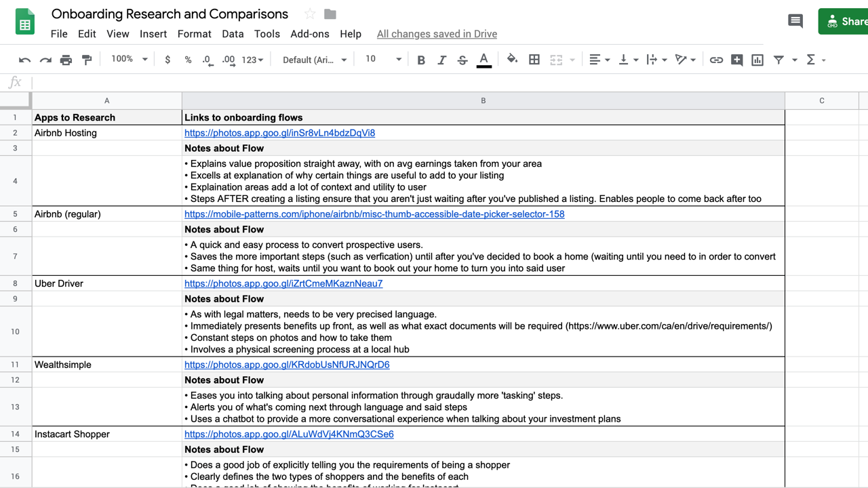868x488 pixels.
Task: Increase decimal places
Action: (229, 60)
